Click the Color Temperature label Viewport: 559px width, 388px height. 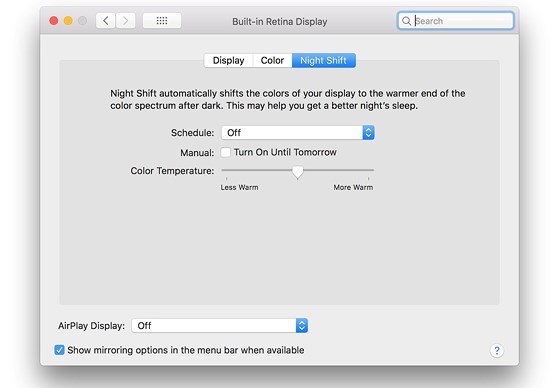[172, 171]
